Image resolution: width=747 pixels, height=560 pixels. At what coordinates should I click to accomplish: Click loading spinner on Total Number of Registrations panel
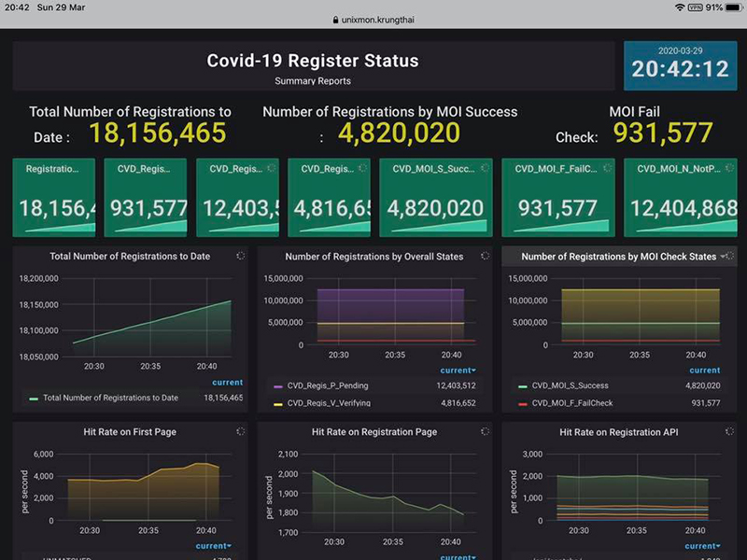(241, 256)
